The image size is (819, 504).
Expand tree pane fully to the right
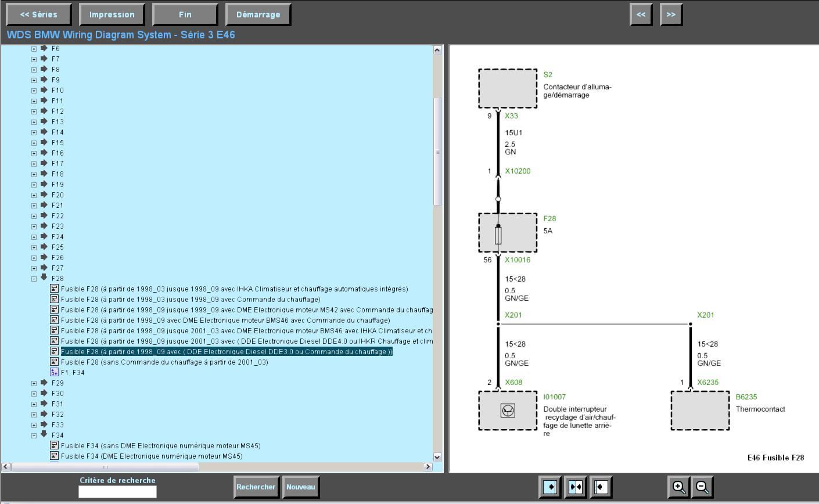click(549, 487)
